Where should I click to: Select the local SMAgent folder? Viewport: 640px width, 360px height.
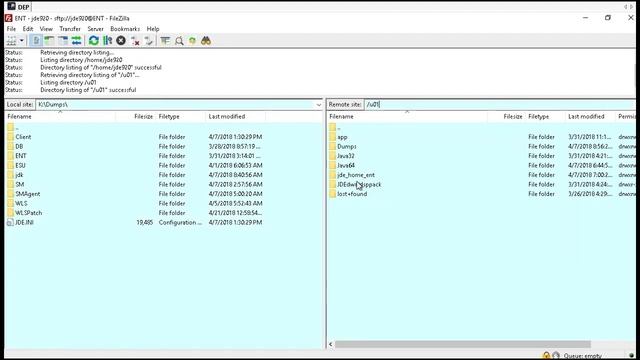[28, 193]
